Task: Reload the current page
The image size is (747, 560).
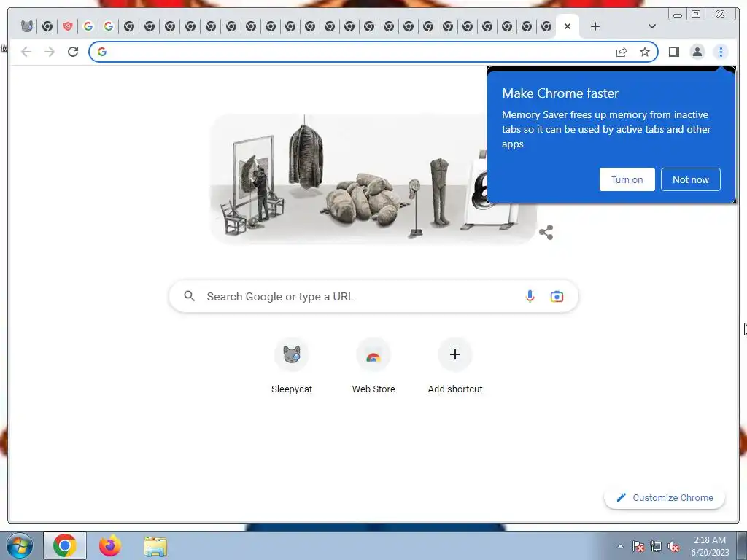Action: [x=73, y=52]
